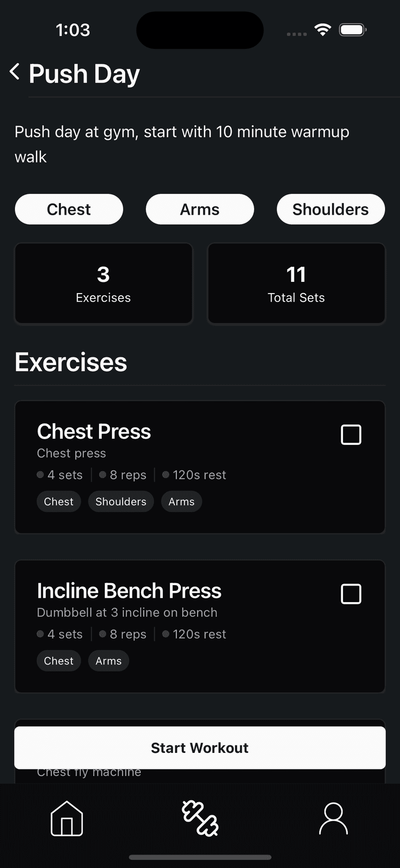The height and width of the screenshot is (868, 400).
Task: Tap the 3 Exercises stat card
Action: click(x=103, y=283)
